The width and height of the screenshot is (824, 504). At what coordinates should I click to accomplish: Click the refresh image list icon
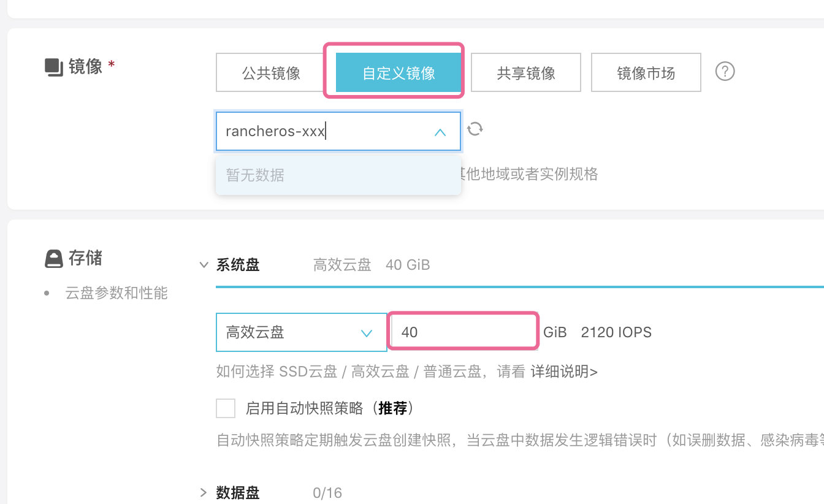click(475, 129)
